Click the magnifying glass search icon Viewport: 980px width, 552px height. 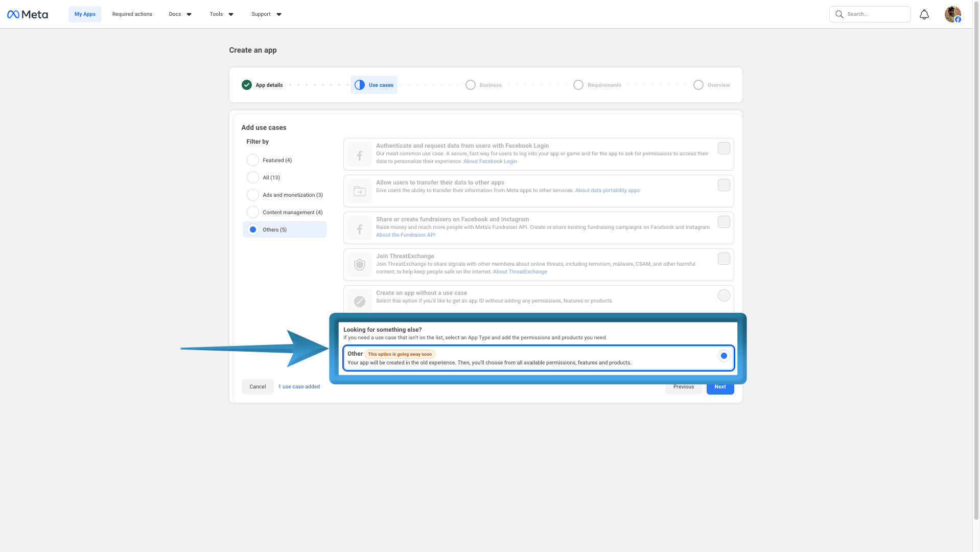(x=839, y=14)
